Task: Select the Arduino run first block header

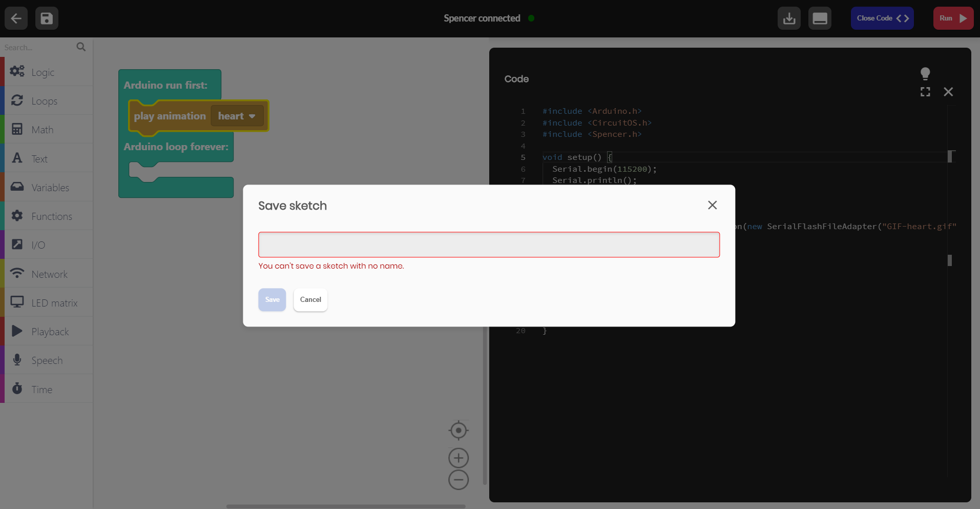Action: (x=165, y=85)
